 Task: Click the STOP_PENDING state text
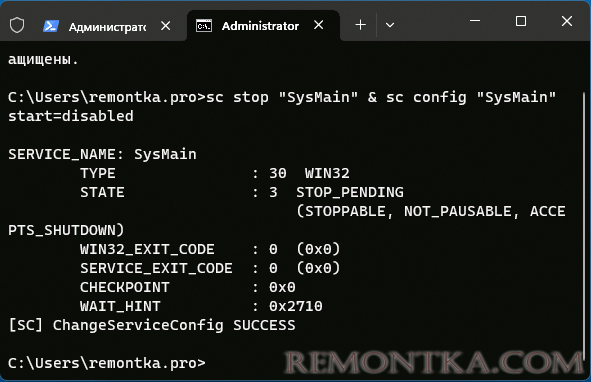(350, 192)
